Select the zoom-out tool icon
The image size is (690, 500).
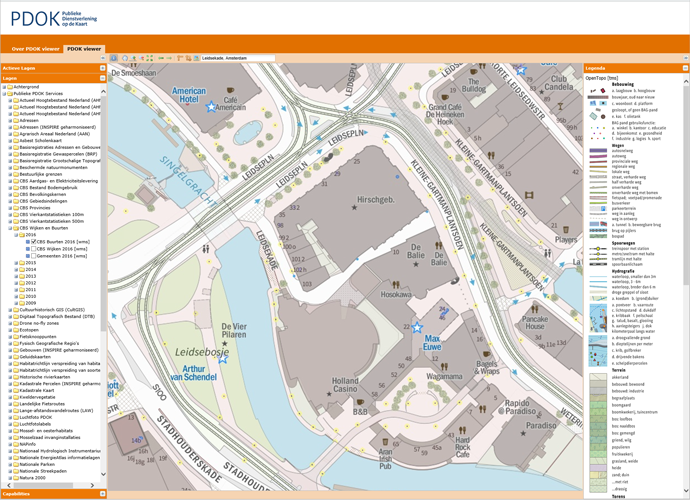(142, 58)
